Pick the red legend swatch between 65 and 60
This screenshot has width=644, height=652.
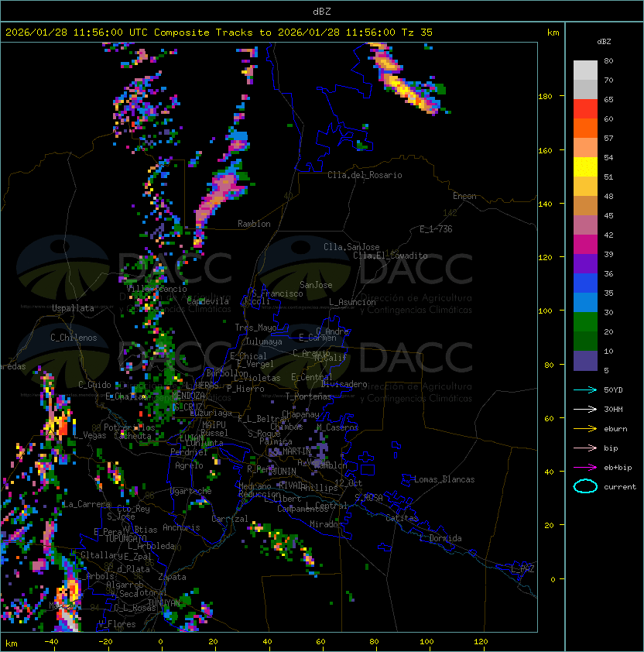point(585,109)
